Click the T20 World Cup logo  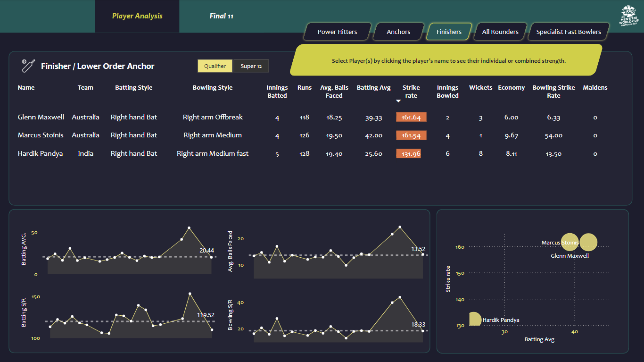coord(630,15)
